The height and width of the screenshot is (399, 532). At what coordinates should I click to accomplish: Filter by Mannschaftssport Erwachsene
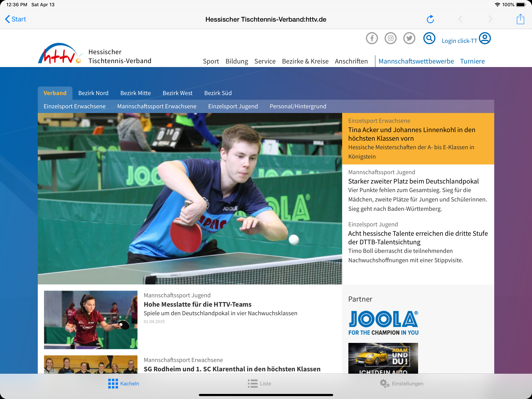click(x=157, y=106)
